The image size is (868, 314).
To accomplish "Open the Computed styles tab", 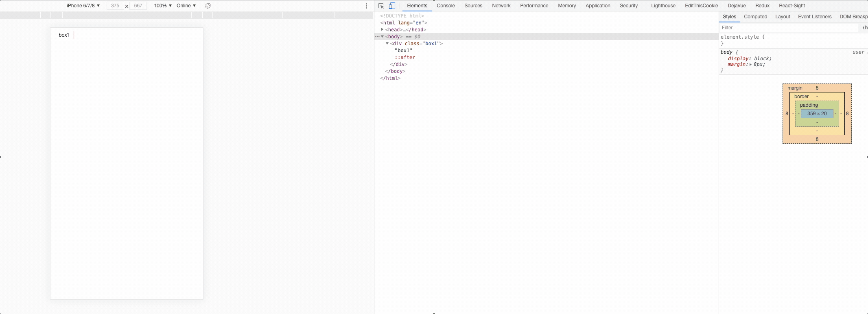I will tap(755, 17).
